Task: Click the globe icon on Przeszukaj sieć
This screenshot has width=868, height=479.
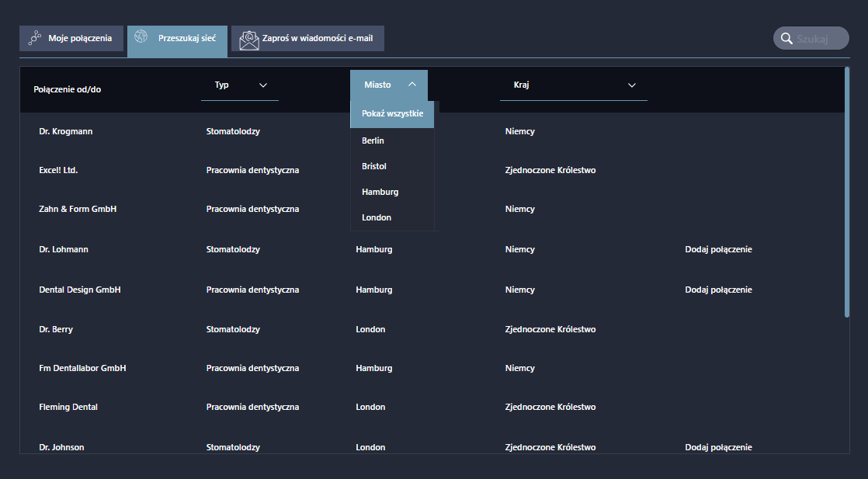Action: [141, 36]
